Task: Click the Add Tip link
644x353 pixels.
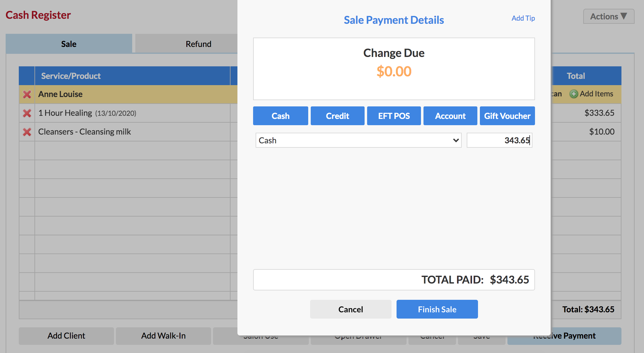Action: (523, 18)
